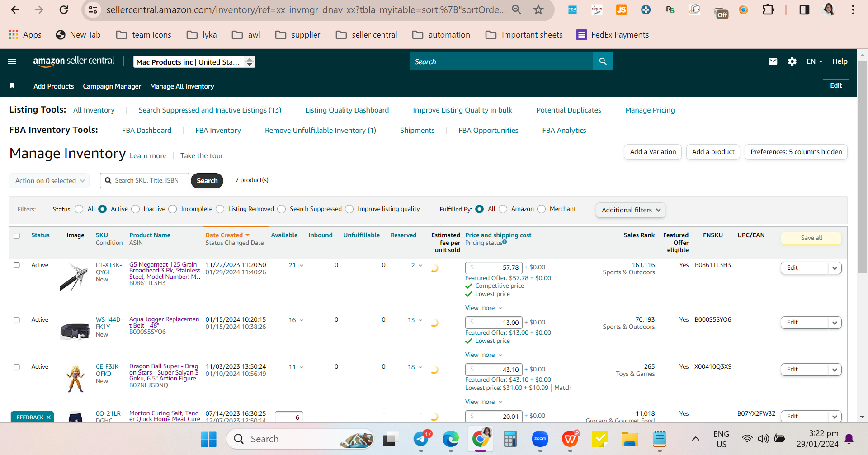This screenshot has height=455, width=868.
Task: Open the EN language dropdown
Action: coord(815,61)
